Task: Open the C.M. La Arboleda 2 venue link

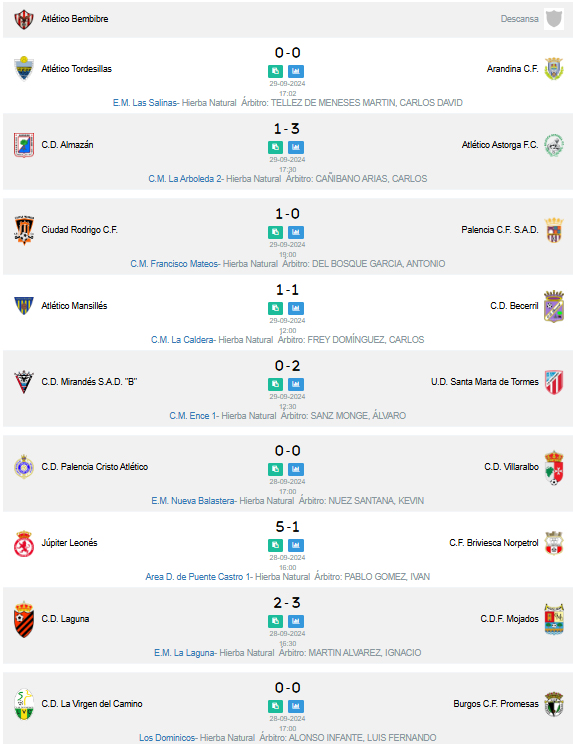Action: click(185, 178)
